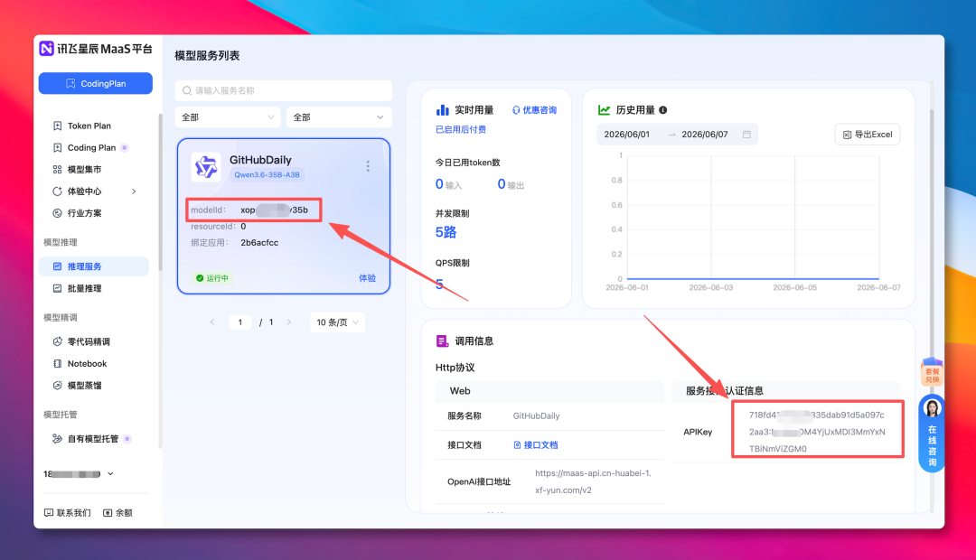The image size is (976, 560).
Task: Select 推理服务 in sidebar
Action: click(93, 266)
